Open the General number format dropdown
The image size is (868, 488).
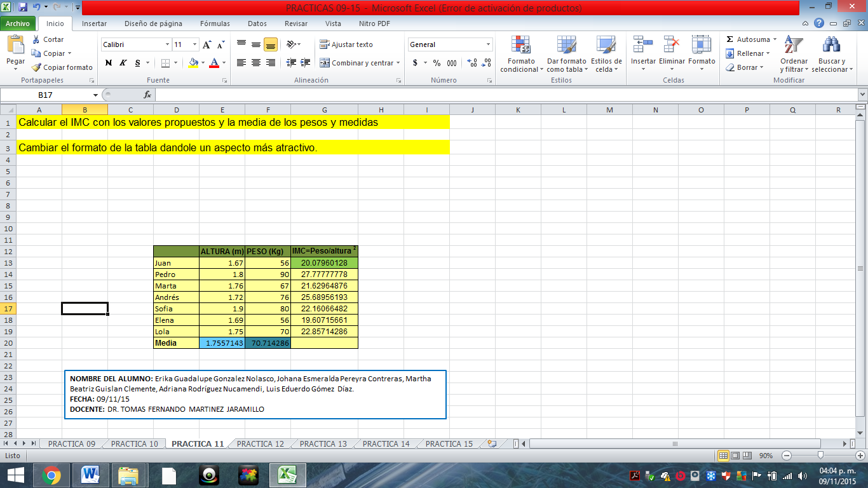pyautogui.click(x=489, y=44)
